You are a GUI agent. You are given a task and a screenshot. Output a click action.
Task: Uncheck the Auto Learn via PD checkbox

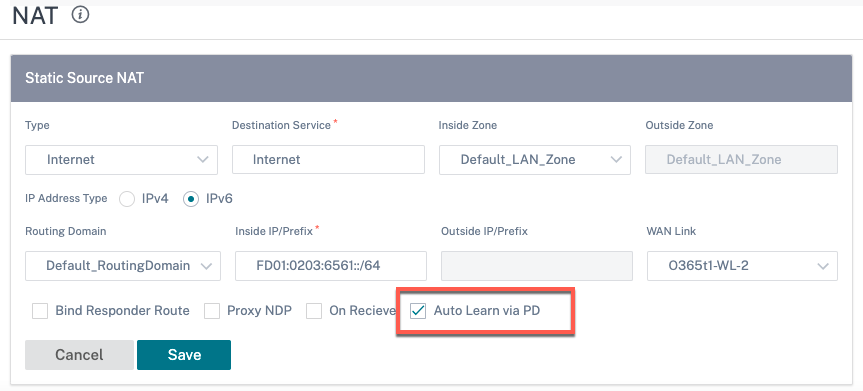[x=418, y=311]
